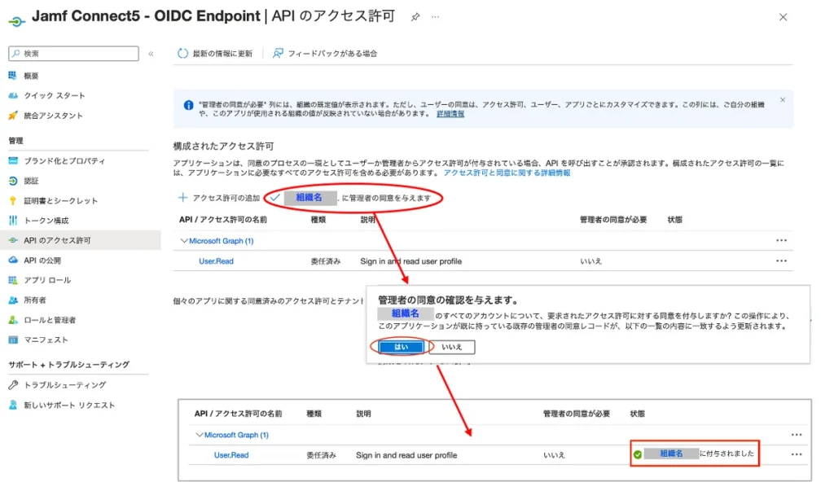Open the 詳細情報 link in the banner
Screen dimensions: 834x504
[x=450, y=114]
